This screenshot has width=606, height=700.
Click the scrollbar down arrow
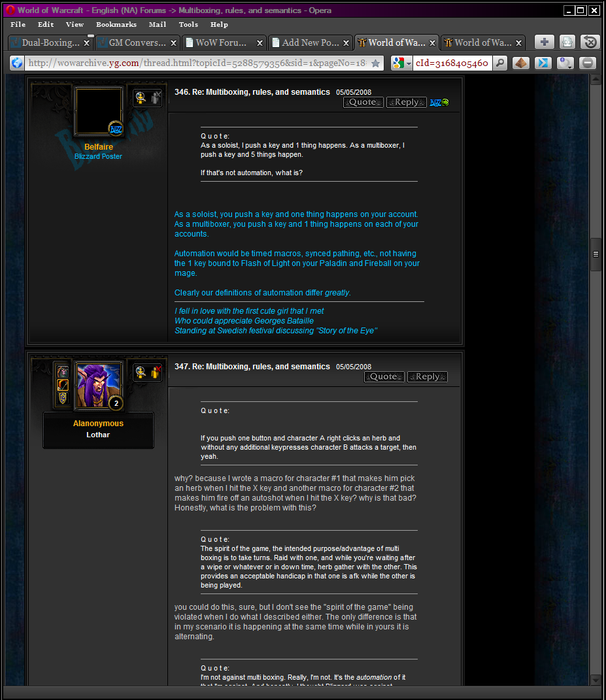pos(596,680)
